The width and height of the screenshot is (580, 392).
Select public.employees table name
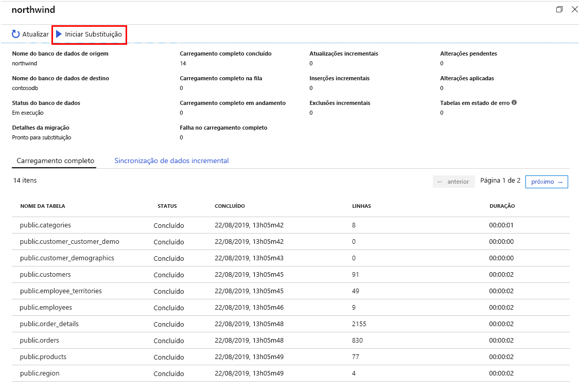pyautogui.click(x=46, y=307)
